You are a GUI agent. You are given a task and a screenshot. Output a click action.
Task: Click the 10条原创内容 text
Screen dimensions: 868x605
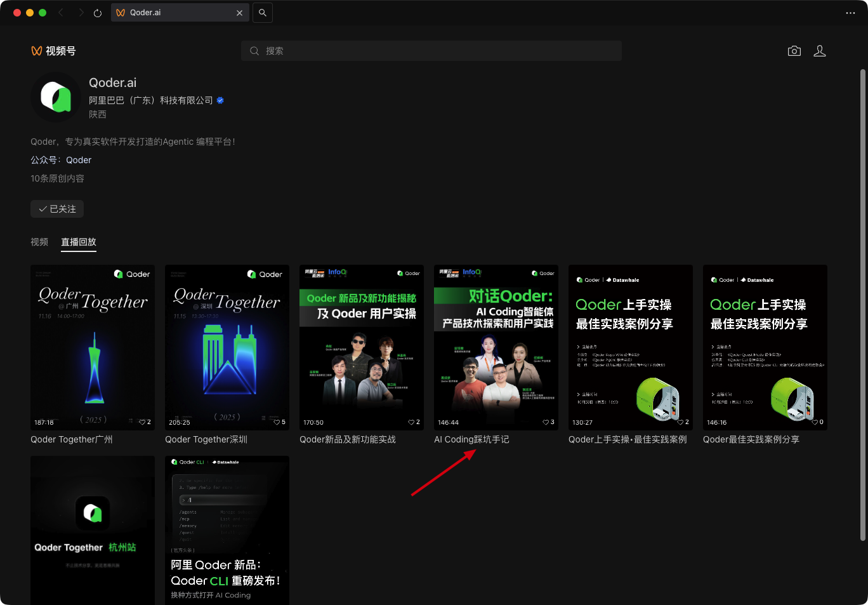[x=57, y=178]
